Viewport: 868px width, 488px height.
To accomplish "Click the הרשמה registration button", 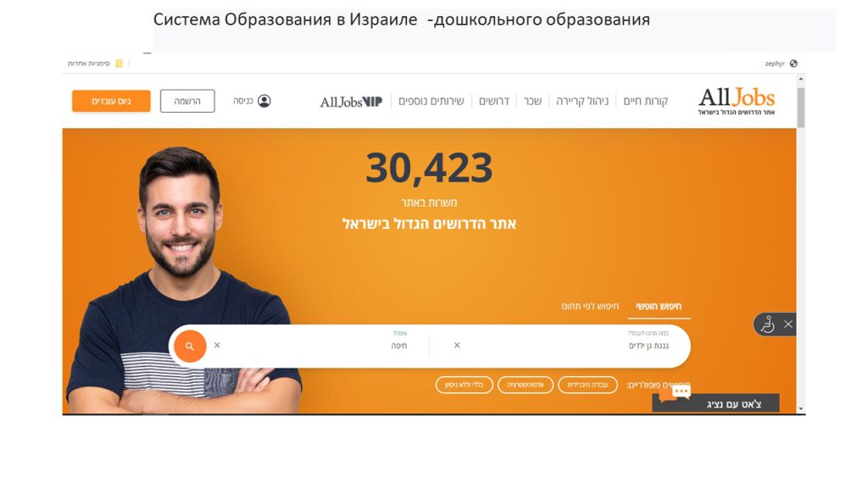I will [187, 102].
